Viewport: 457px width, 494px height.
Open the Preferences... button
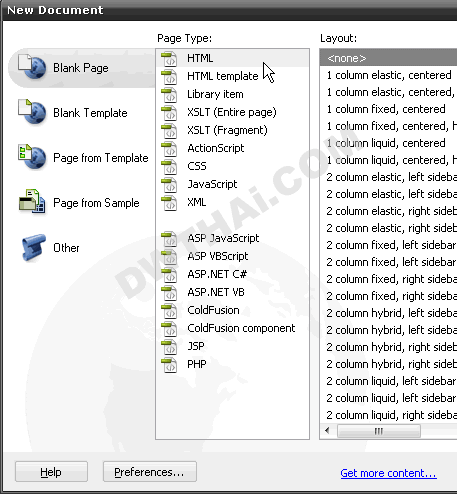[x=150, y=472]
